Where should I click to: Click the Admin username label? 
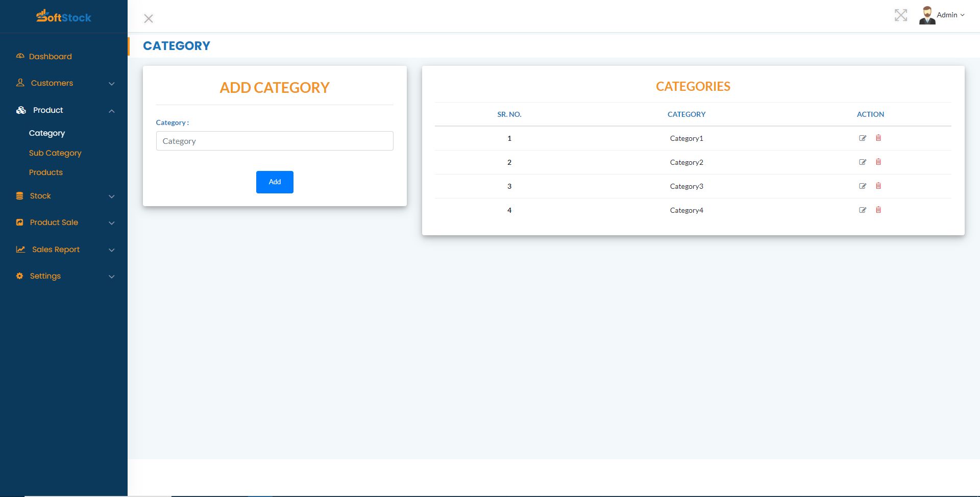(947, 15)
